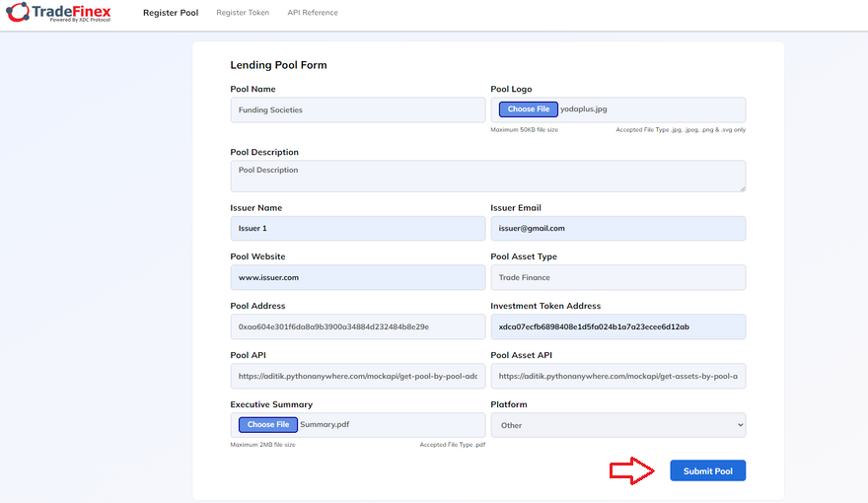Viewport: 868px width, 503px height.
Task: Open the API Reference page
Action: click(x=313, y=13)
